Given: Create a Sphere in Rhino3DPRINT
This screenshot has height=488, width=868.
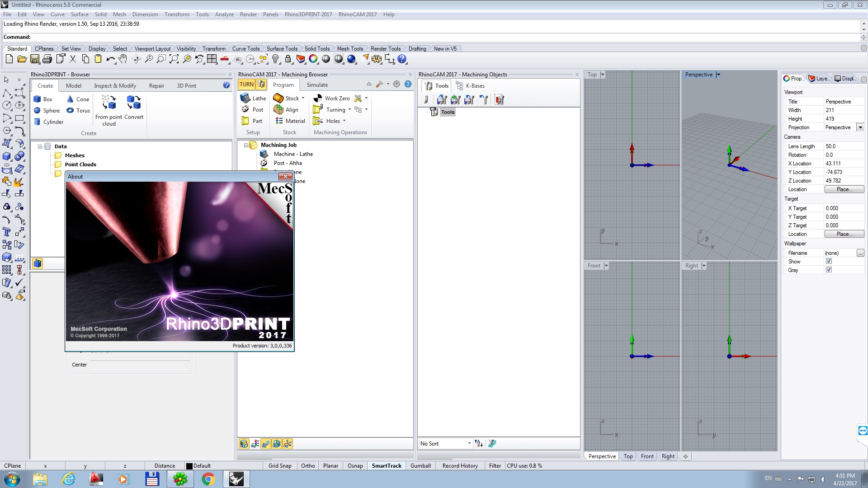Looking at the screenshot, I should coord(47,111).
